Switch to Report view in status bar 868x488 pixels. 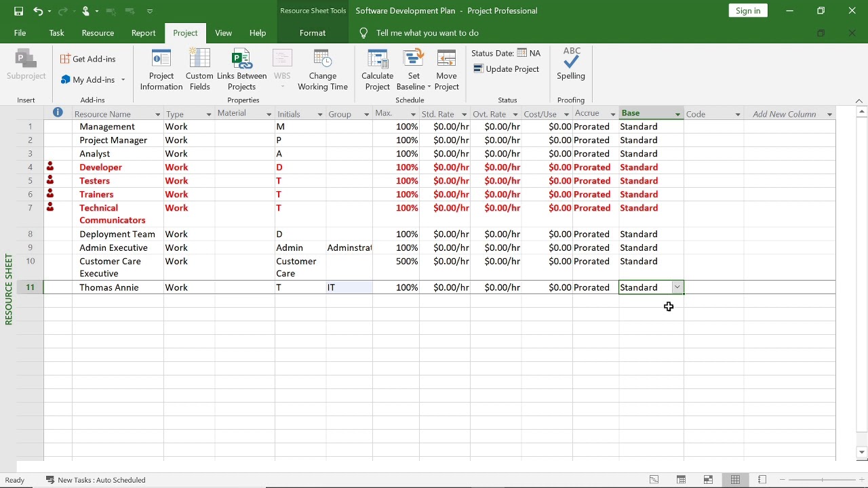point(762,480)
